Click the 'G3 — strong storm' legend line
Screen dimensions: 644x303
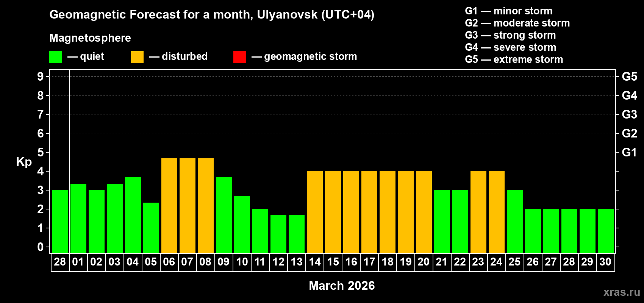tap(510, 35)
